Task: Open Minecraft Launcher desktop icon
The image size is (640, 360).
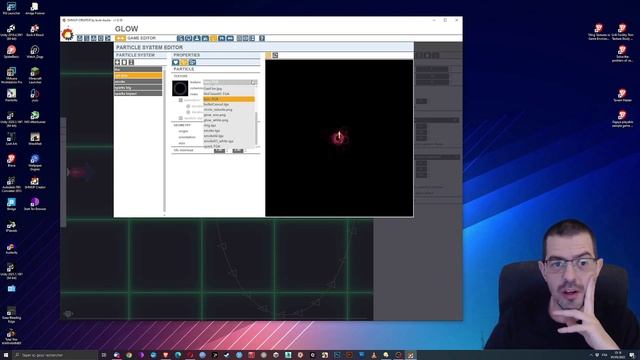Action: (35, 76)
